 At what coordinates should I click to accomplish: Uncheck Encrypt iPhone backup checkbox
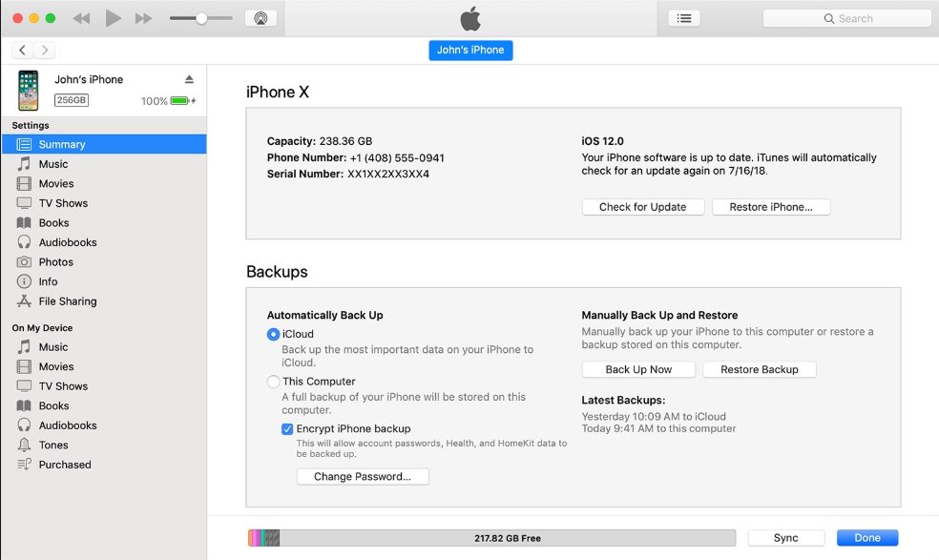(x=287, y=429)
